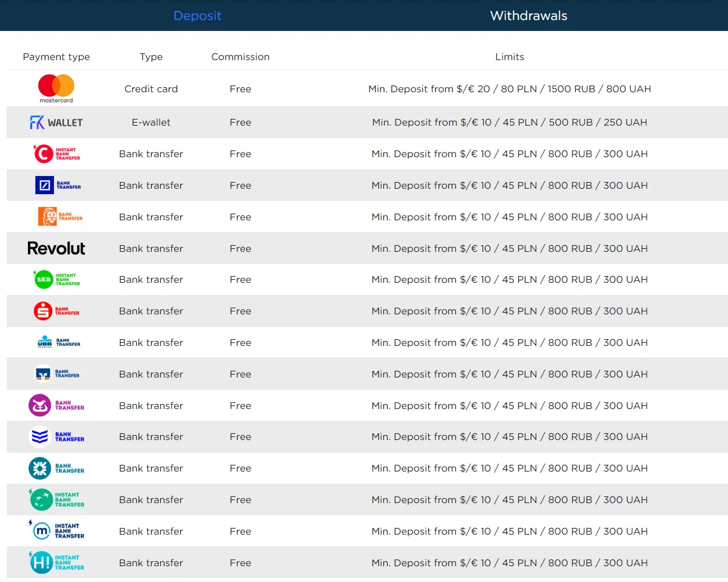Click Bank transfer in the orange lion row

tap(151, 217)
